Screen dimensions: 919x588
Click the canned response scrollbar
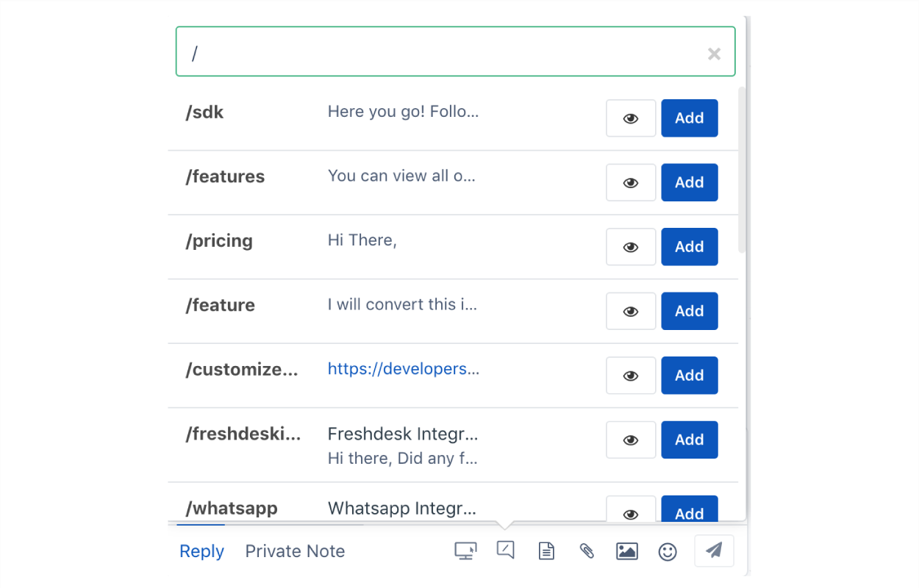tap(742, 169)
